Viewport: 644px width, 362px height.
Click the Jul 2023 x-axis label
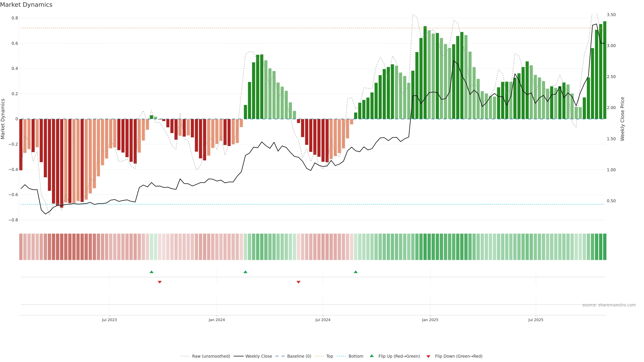click(x=109, y=320)
